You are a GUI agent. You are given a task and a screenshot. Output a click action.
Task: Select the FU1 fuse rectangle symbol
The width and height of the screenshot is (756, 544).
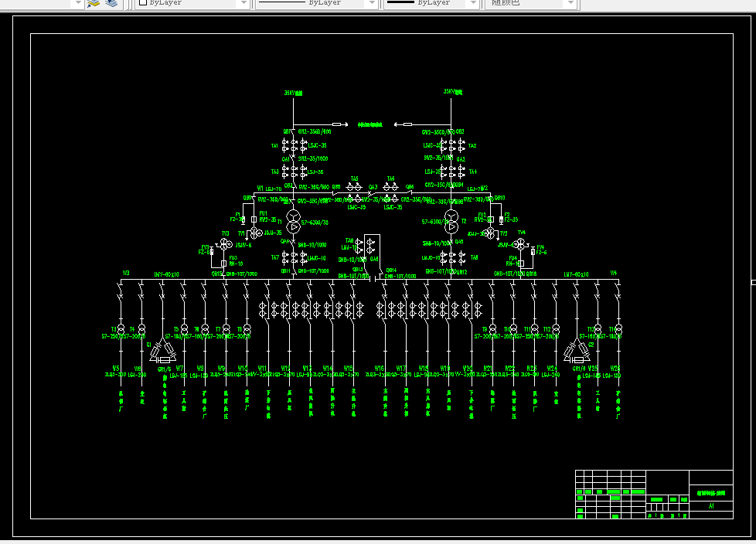tap(254, 219)
